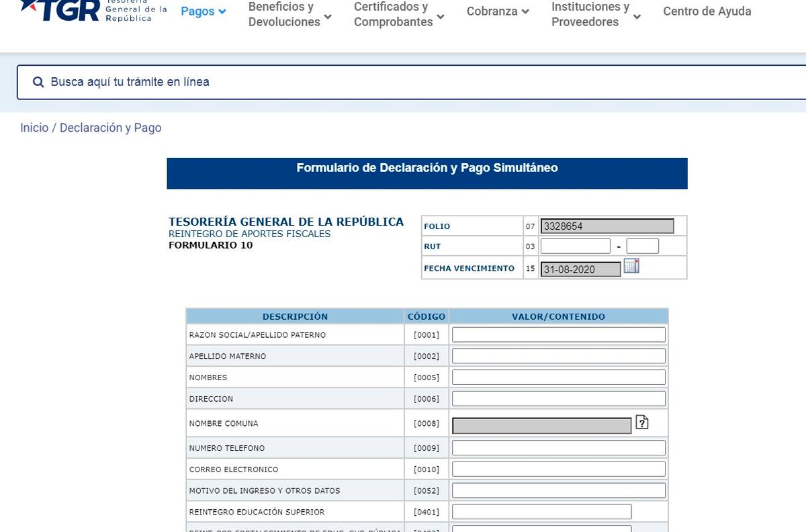Click the CORREO ELECTRONICO label
This screenshot has width=806, height=532.
tap(234, 470)
